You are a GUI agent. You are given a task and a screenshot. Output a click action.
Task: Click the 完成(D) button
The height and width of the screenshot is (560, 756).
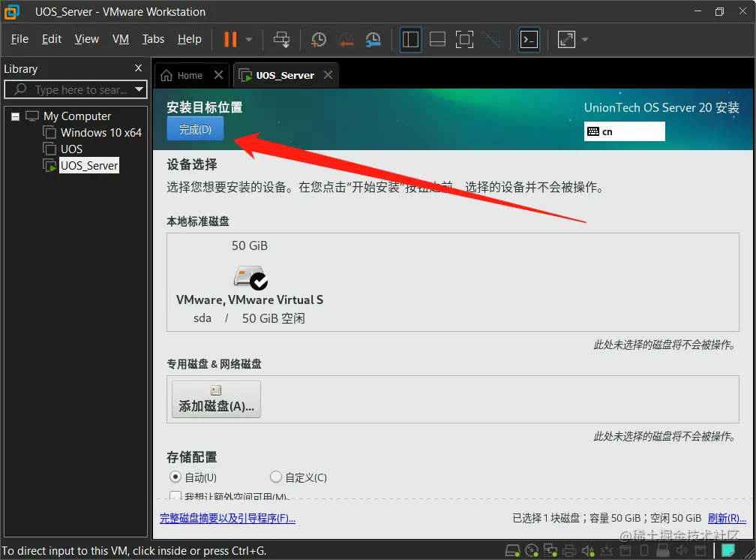pos(194,129)
